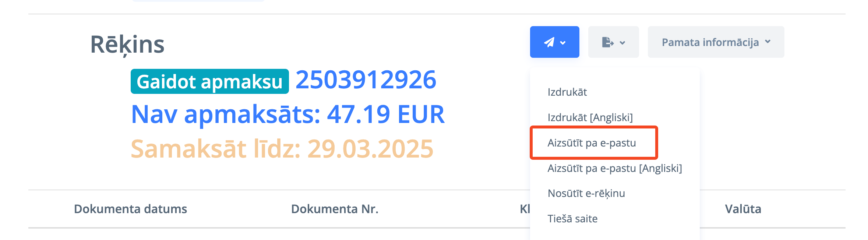Click the Samaksāt līdz 29.03.2025 due date

tap(282, 149)
